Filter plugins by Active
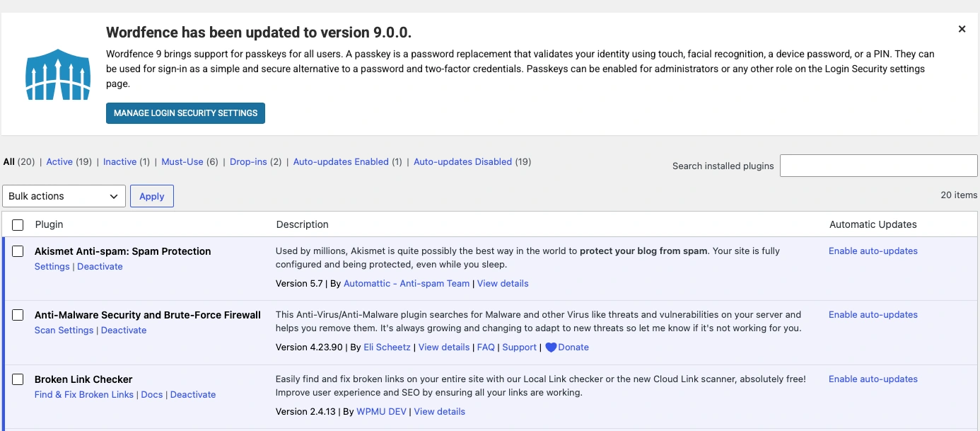980x431 pixels. pyautogui.click(x=59, y=161)
